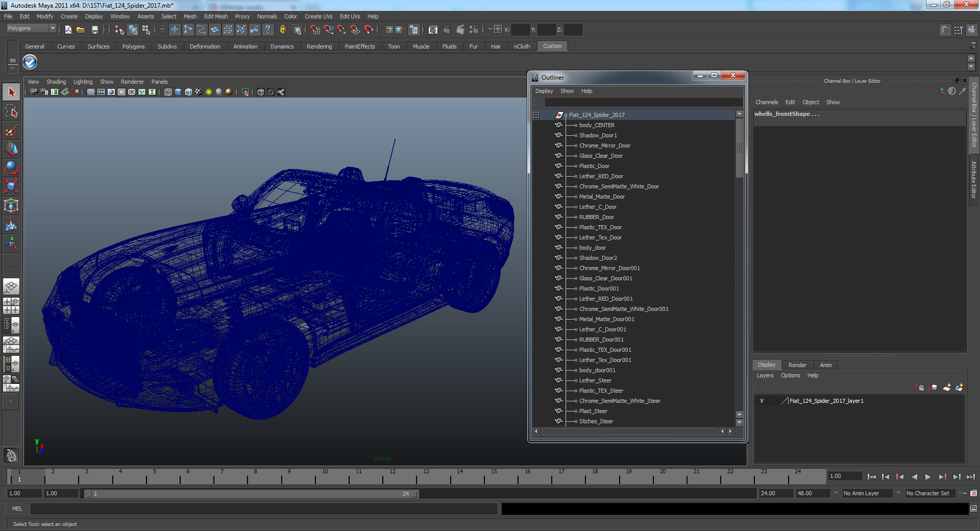980x531 pixels.
Task: Choose the Move tool in toolbox
Action: tap(11, 149)
